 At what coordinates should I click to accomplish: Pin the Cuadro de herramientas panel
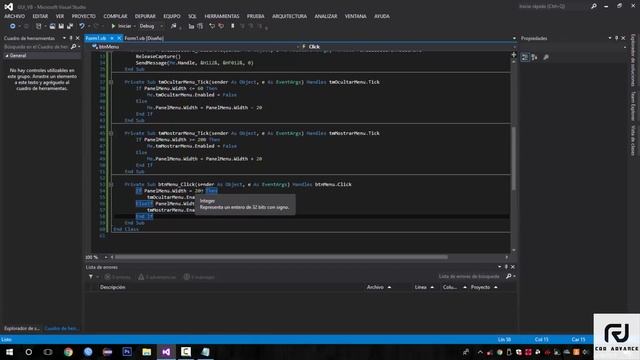click(71, 38)
